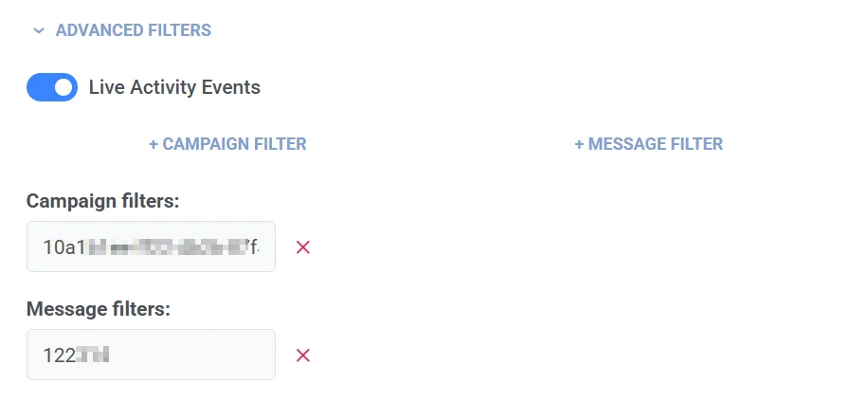Click the ADVANCED FILTERS heading
Viewport: 868px width, 401px height.
133,30
